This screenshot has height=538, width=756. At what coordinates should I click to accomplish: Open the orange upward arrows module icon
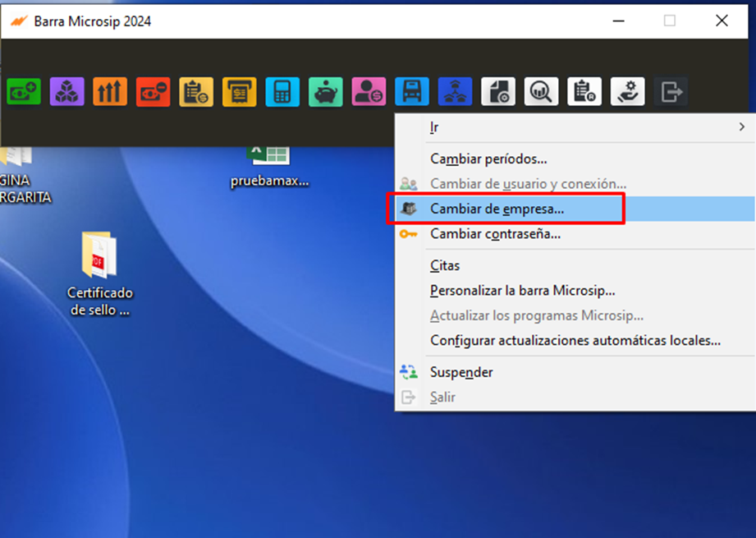110,91
